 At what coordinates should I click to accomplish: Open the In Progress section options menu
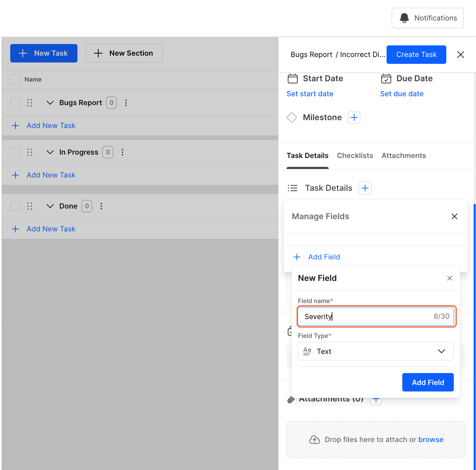[x=122, y=152]
